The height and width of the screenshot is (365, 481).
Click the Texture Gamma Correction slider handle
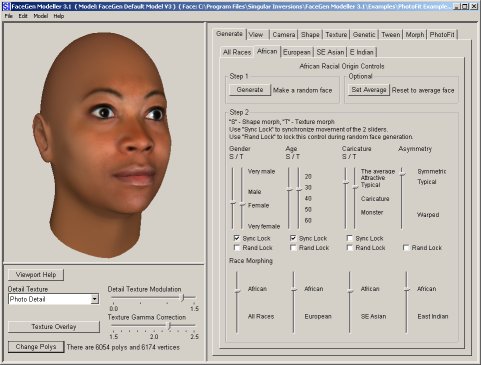169,326
